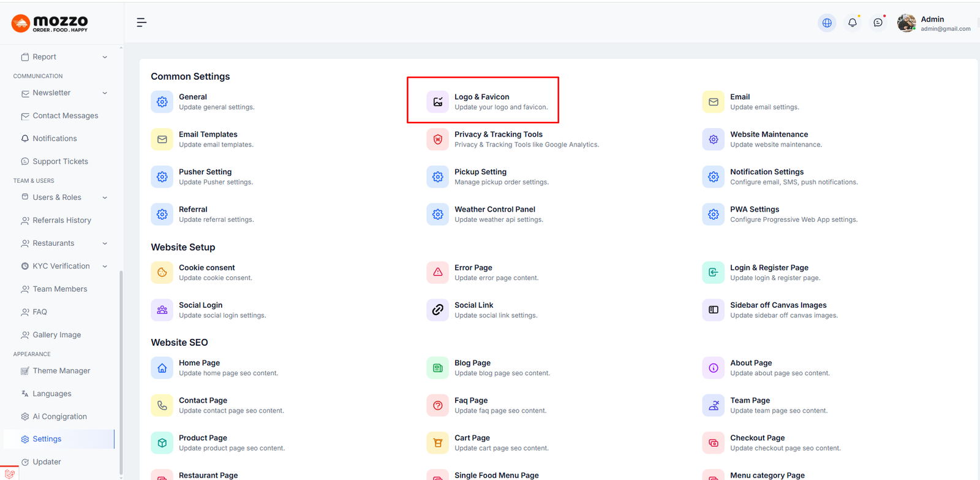Click the Cart Page cart icon
Screen dimensions: 980x480
tap(438, 443)
